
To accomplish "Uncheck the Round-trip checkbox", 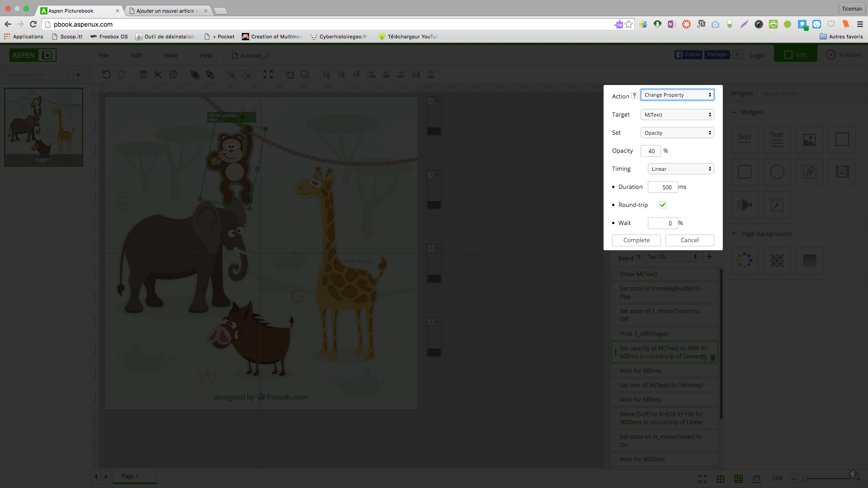I will (x=663, y=205).
